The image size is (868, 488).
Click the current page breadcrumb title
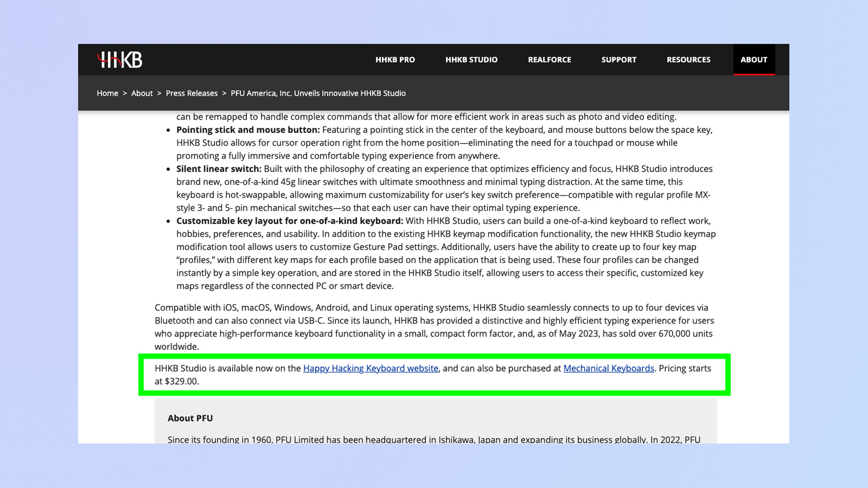tap(318, 93)
